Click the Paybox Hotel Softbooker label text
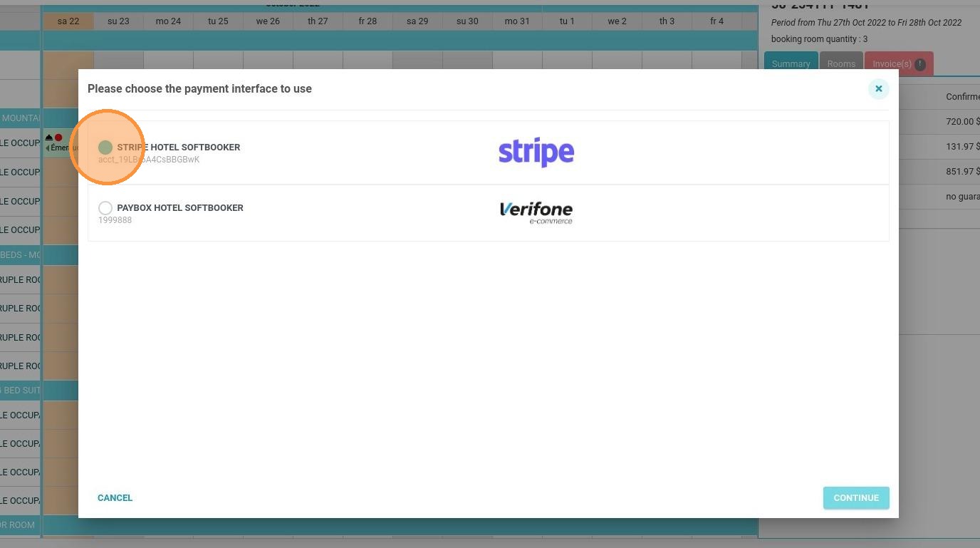This screenshot has height=548, width=980. point(180,208)
